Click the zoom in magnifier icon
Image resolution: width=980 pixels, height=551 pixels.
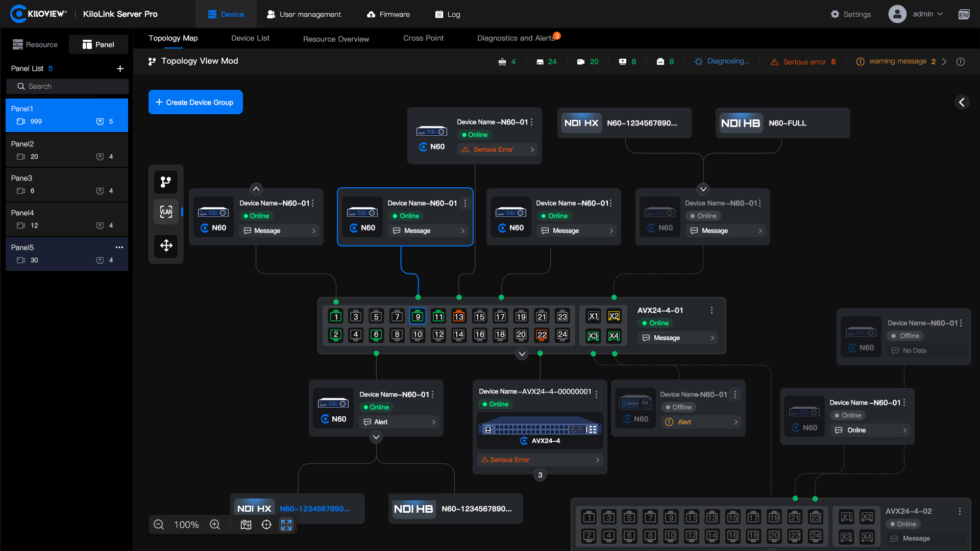click(215, 524)
